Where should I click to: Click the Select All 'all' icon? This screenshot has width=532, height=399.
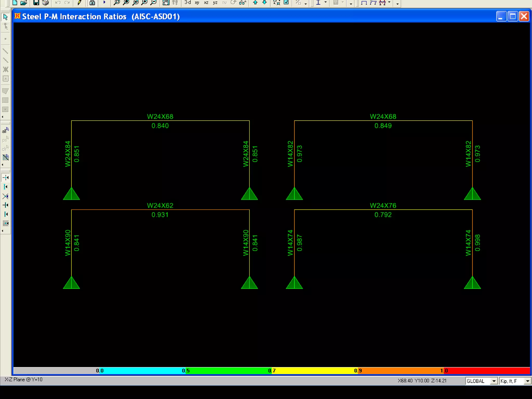pos(5,130)
